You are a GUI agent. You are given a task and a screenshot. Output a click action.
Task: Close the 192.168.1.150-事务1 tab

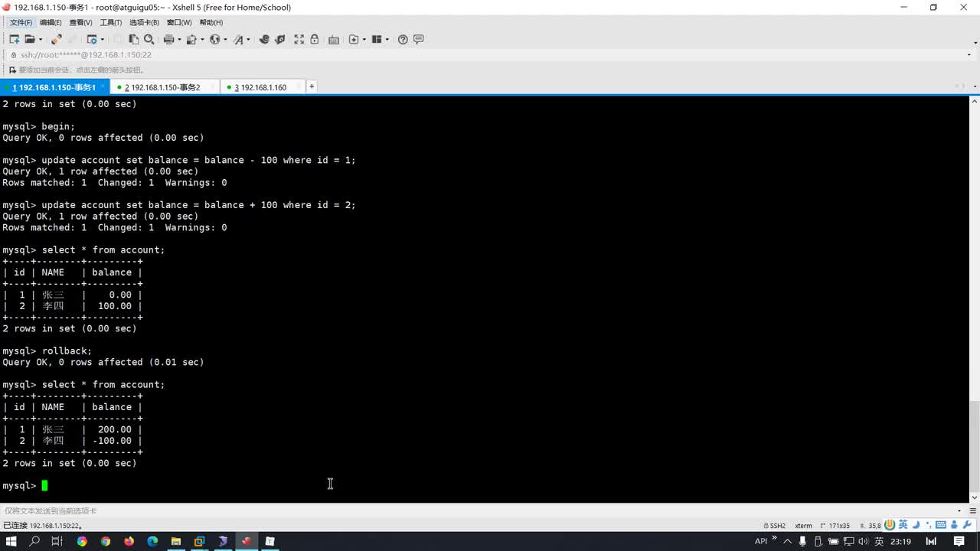(x=103, y=86)
